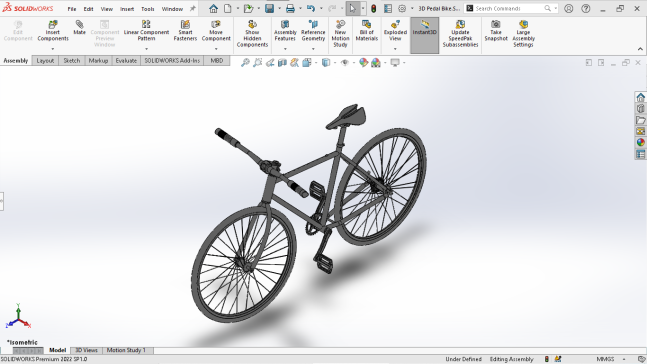Open Reference Geometry tool
The height and width of the screenshot is (364, 647).
(x=313, y=31)
